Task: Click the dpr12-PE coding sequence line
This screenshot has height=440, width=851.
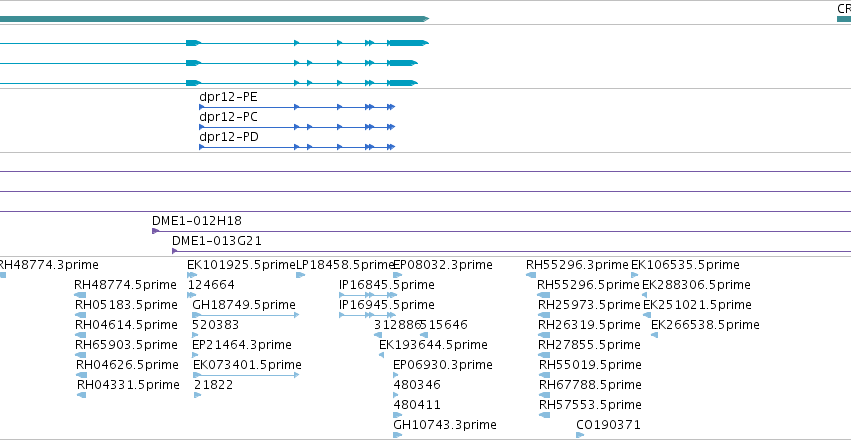Action: [x=297, y=107]
